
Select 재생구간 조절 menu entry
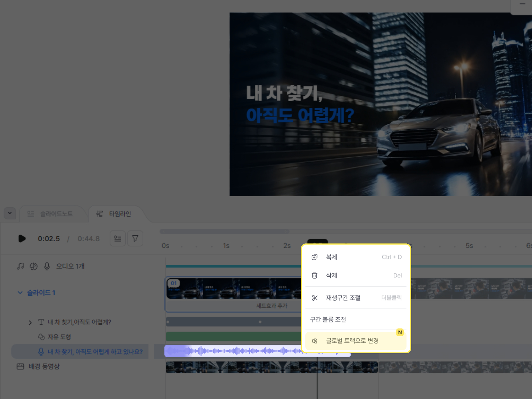356,298
